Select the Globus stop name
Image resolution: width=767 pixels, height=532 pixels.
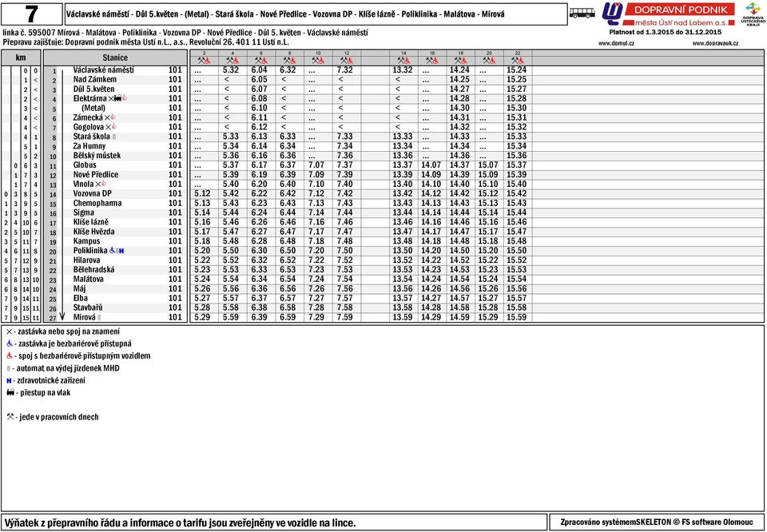pyautogui.click(x=85, y=165)
